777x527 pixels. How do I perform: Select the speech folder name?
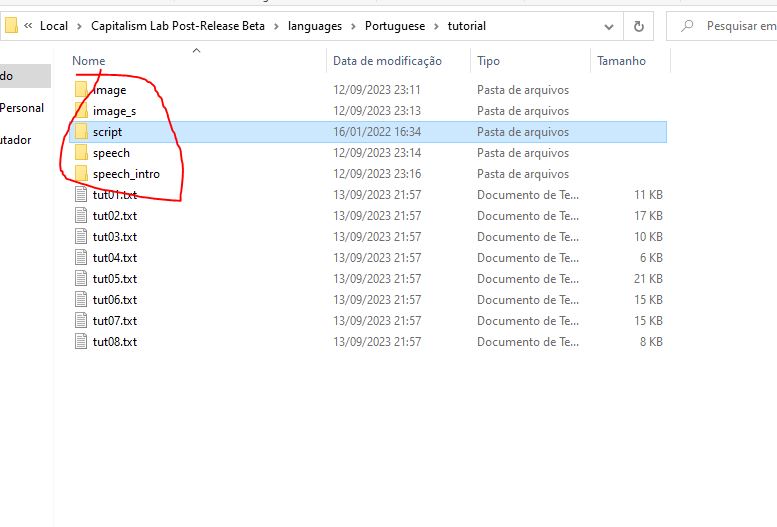coord(111,153)
